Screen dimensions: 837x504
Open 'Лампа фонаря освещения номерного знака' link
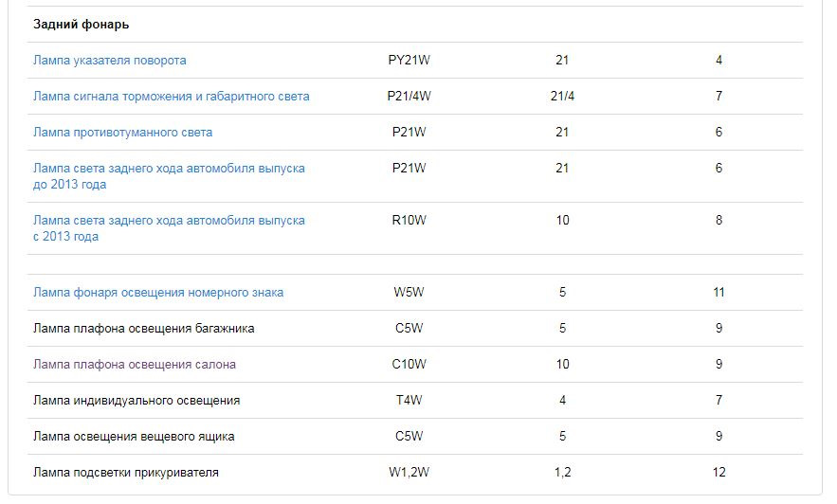click(x=157, y=292)
